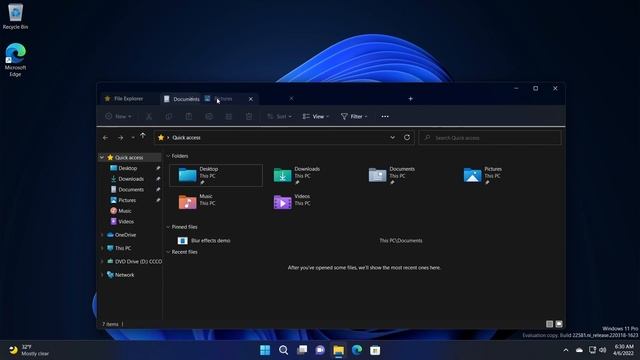Screen dimensions: 640x360
Task: Select Microsoft Edge desktop shortcut
Action: pyautogui.click(x=16, y=60)
